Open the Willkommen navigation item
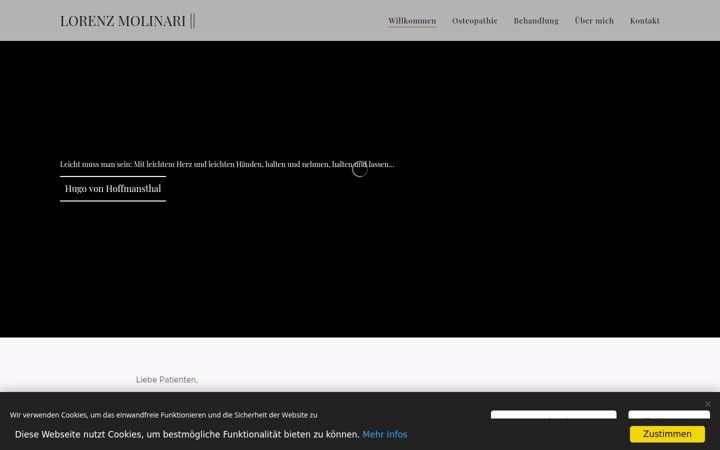This screenshot has width=720, height=450. [412, 21]
